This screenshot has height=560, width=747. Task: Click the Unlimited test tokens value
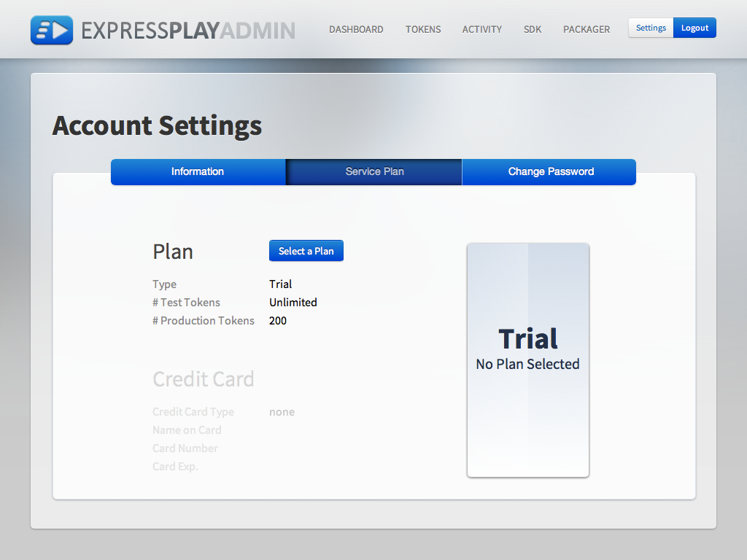click(293, 303)
